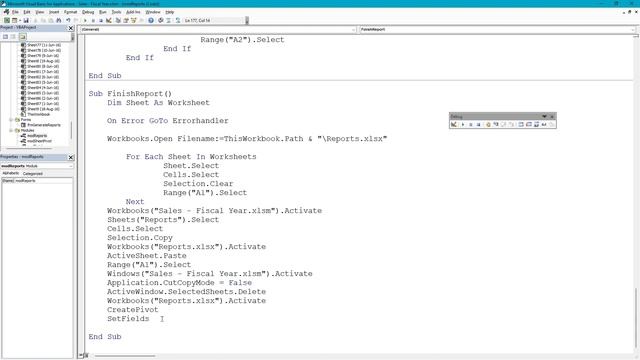Open Properties Window via toolbar icon
Screen dimensions: 640x360
click(126, 20)
